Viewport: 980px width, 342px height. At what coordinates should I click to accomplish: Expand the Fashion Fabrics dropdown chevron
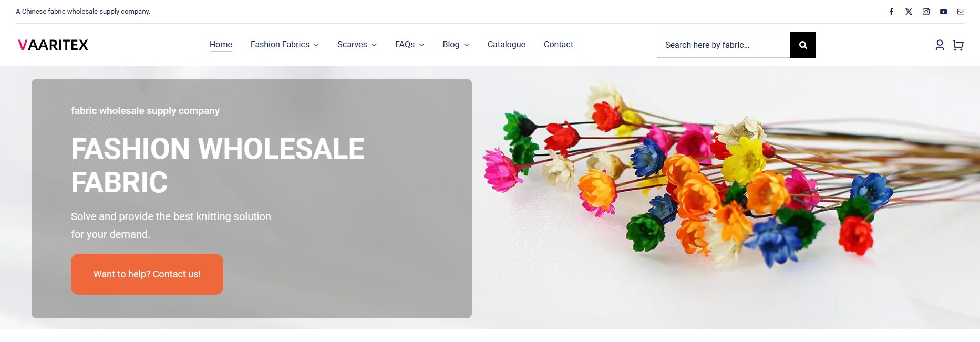(x=316, y=45)
